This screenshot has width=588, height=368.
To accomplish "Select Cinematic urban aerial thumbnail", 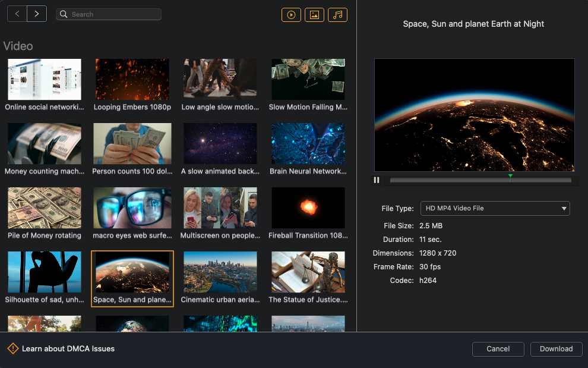I will 220,272.
